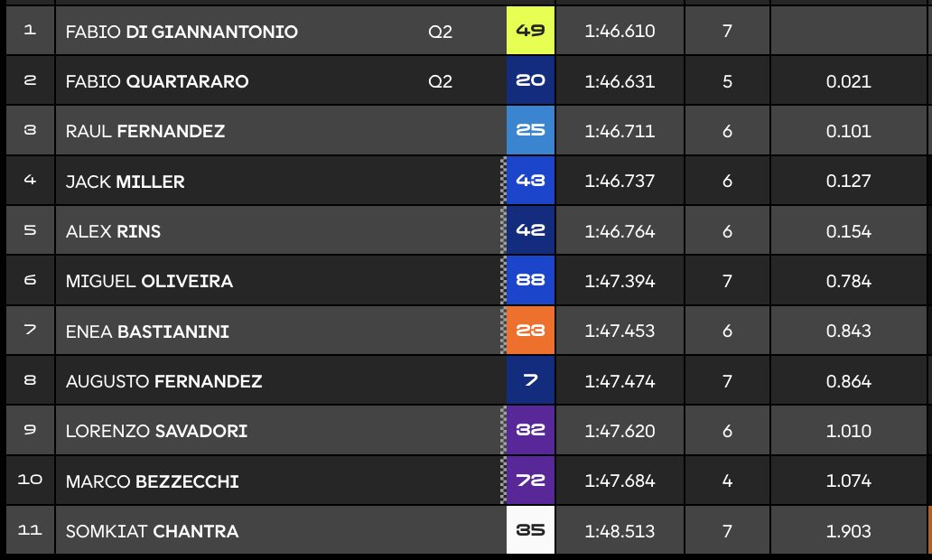
Task: Click the Q2 label in Quartararo's row
Action: [x=440, y=81]
